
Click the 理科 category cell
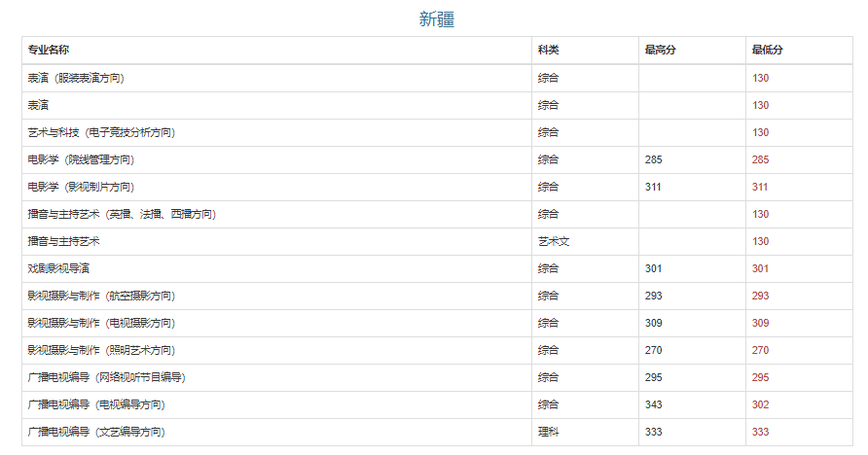point(548,432)
